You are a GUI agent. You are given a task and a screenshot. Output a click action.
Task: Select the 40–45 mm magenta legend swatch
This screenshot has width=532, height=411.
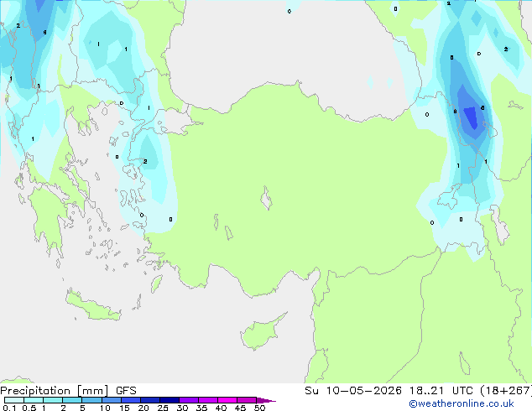(227, 400)
